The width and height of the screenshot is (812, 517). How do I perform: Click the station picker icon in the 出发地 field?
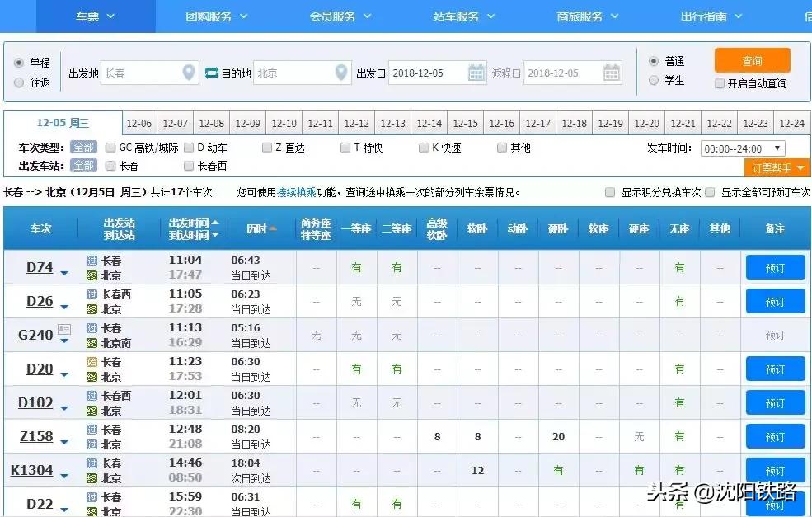(186, 73)
